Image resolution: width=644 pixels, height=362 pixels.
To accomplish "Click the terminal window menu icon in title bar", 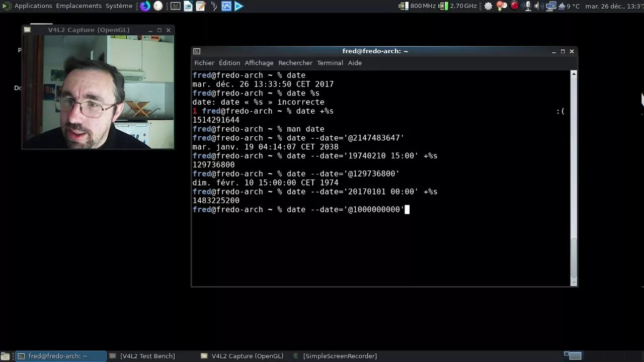I will pos(197,51).
